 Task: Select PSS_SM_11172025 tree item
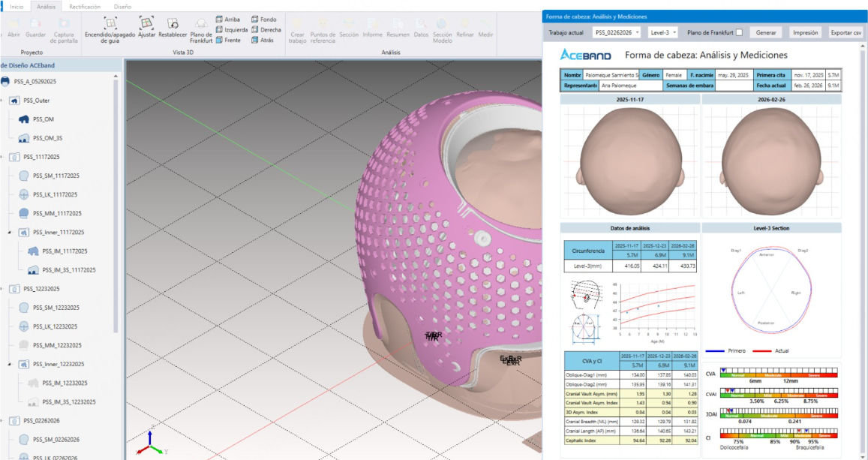click(56, 176)
